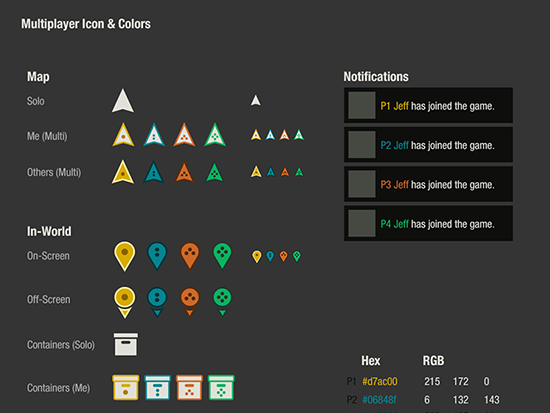Image resolution: width=550 pixels, height=413 pixels.
Task: Click the Containers (Me) label
Action: [x=59, y=388]
